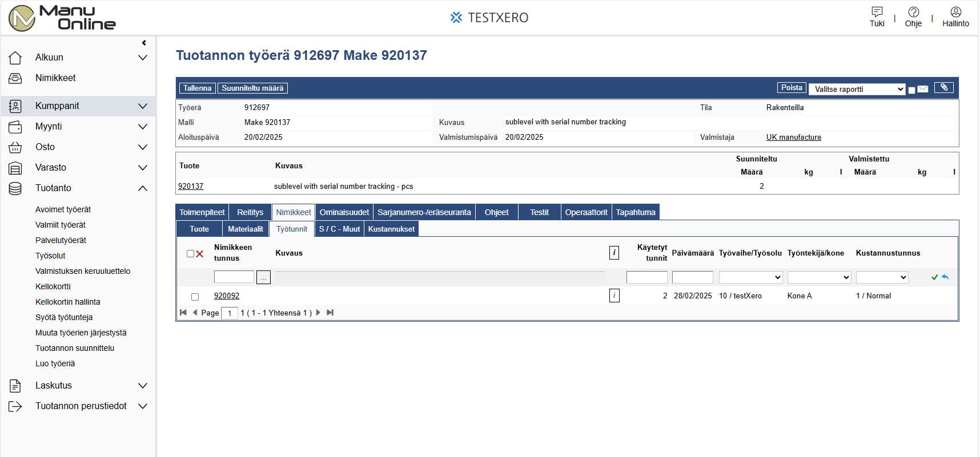Open the Työvaihe/Työsolu filter dropdown

tap(750, 277)
